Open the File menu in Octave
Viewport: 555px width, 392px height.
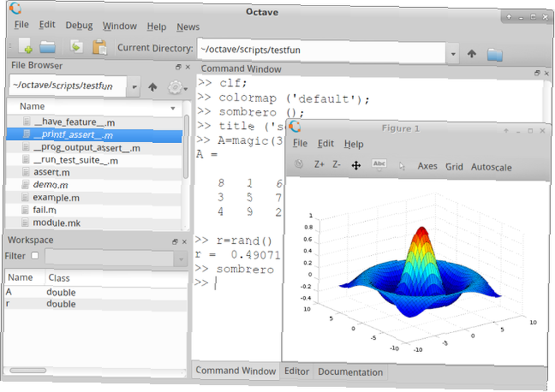click(21, 24)
